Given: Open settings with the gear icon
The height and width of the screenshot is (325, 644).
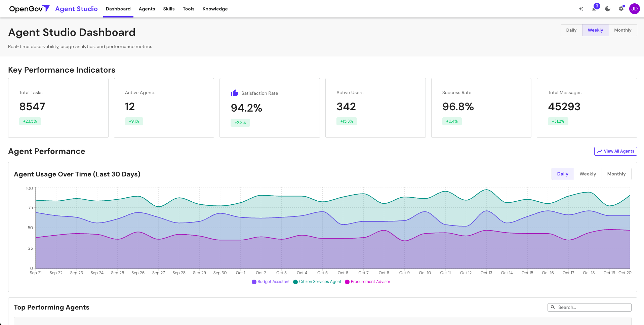Looking at the screenshot, I should click(x=621, y=9).
